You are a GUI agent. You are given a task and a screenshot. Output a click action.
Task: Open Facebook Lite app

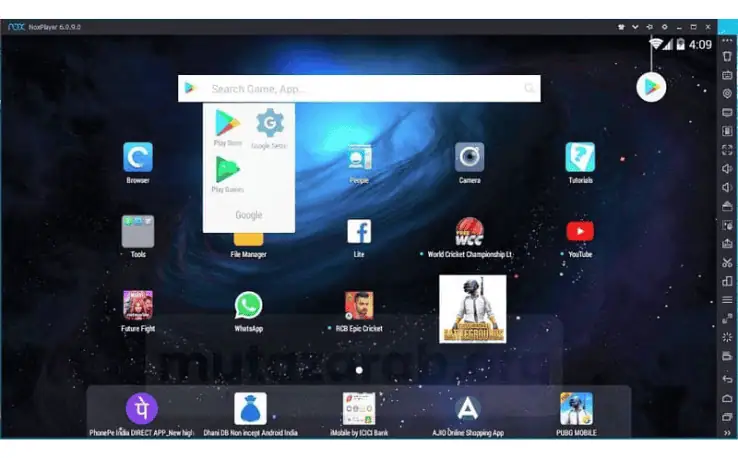tap(359, 231)
